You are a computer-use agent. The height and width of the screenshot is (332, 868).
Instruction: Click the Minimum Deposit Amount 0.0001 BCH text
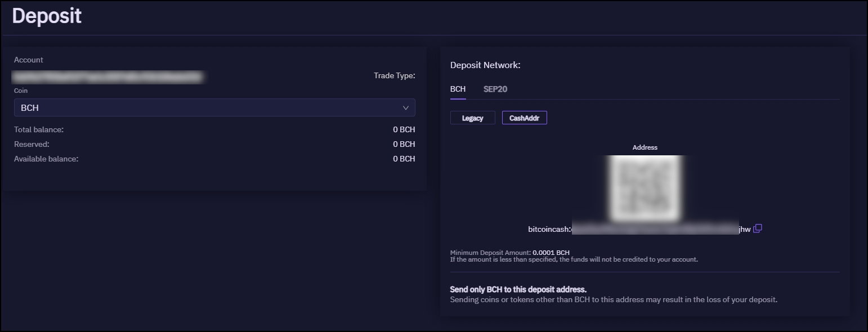pyautogui.click(x=510, y=253)
